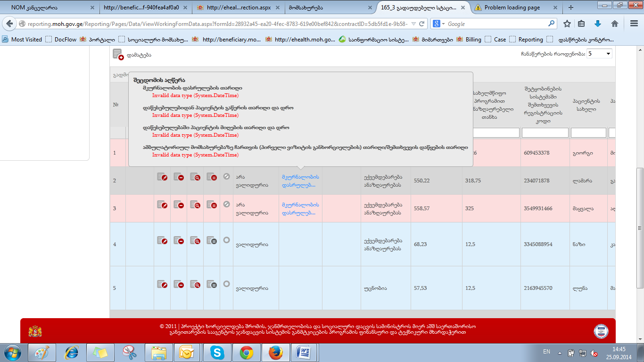Click the record list icon in row 5

[x=212, y=284]
